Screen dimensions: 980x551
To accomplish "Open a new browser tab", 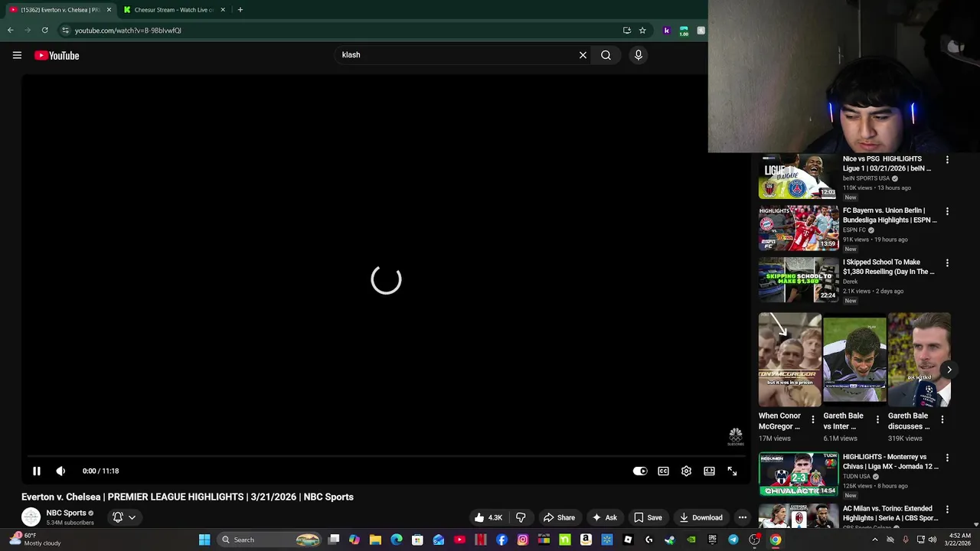I will (x=240, y=10).
